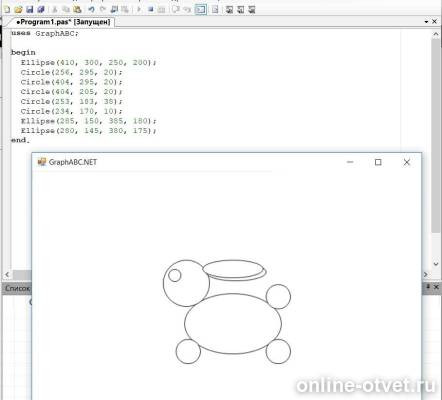Click the editor scrollbar up arrow

[x=436, y=34]
